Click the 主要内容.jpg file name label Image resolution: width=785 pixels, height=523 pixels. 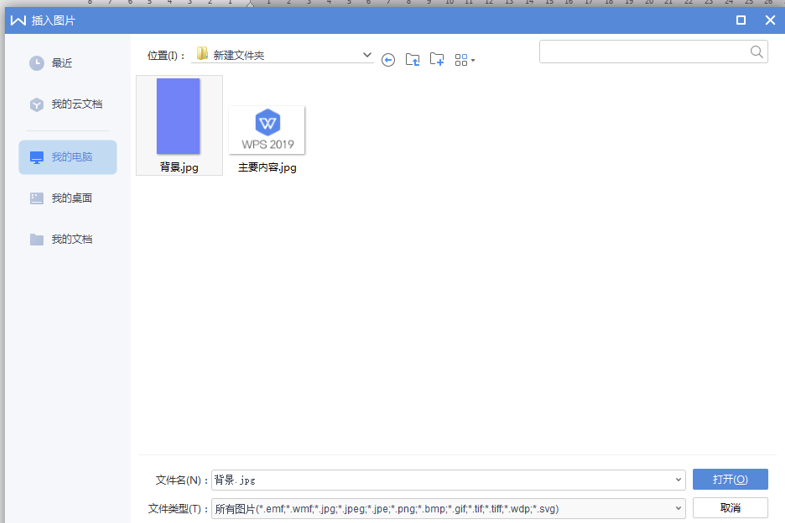(x=267, y=167)
